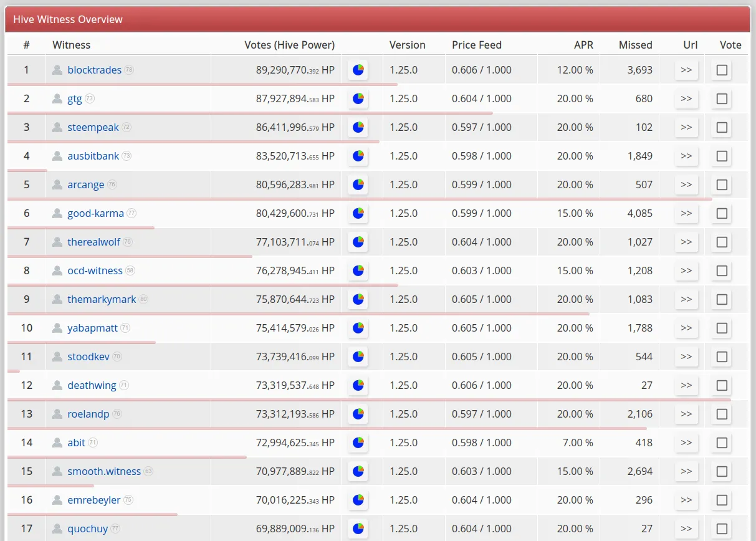This screenshot has height=541, width=756.
Task: Open the themarkymark witness profile link
Action: (102, 299)
